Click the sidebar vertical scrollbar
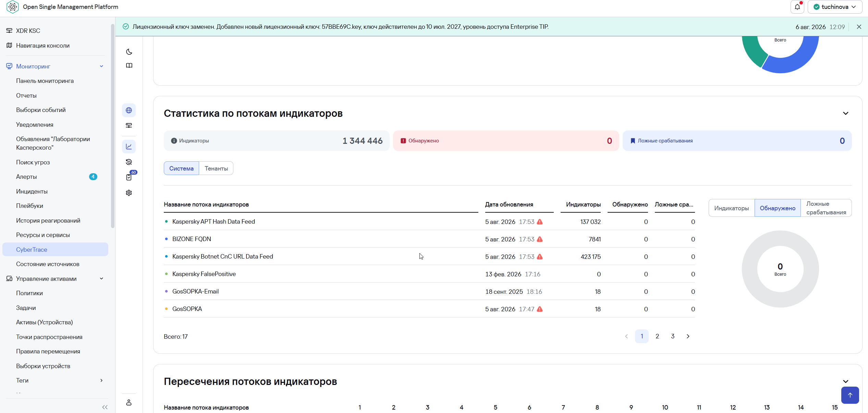This screenshot has height=413, width=868. click(113, 126)
